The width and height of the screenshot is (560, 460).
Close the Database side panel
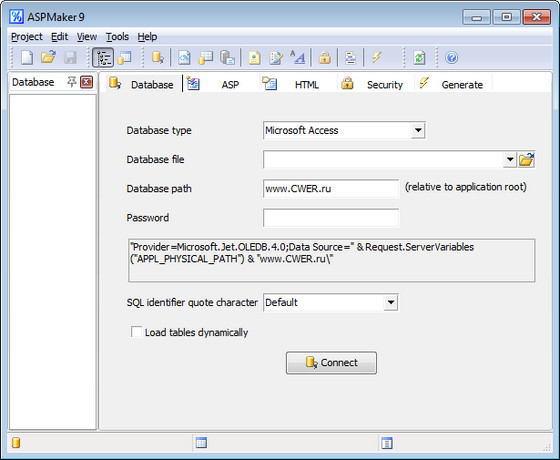(x=86, y=82)
